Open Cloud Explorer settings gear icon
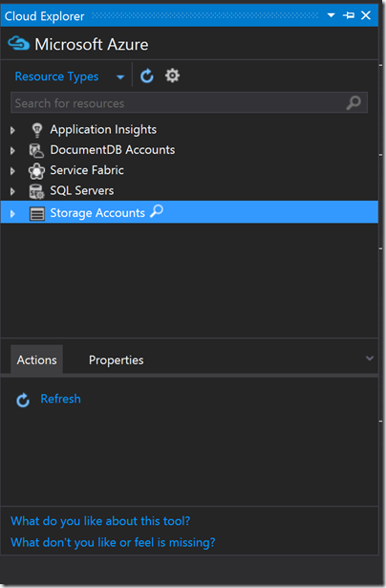The width and height of the screenshot is (386, 588). coord(172,76)
